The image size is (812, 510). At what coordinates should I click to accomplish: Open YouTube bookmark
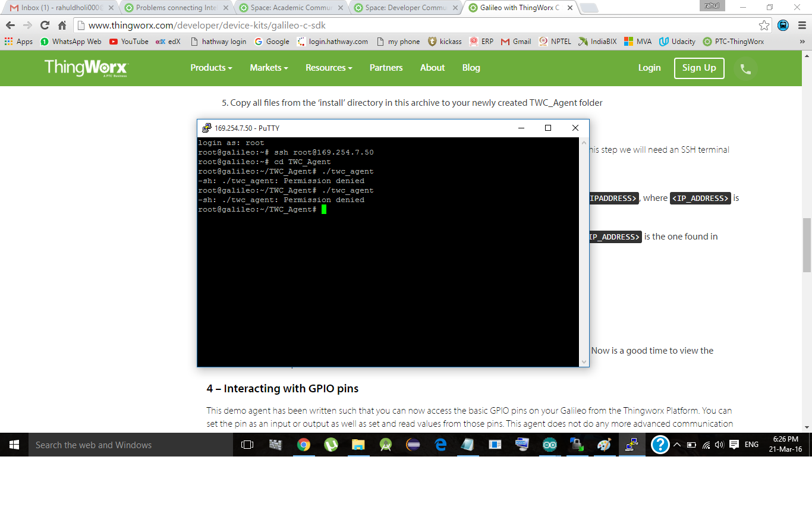coord(128,42)
